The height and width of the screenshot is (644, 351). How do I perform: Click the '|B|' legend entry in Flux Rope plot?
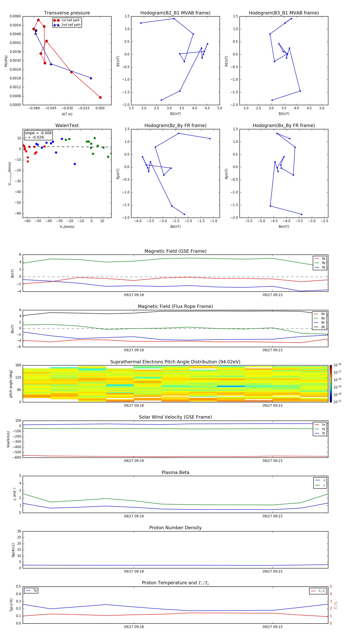tap(320, 327)
